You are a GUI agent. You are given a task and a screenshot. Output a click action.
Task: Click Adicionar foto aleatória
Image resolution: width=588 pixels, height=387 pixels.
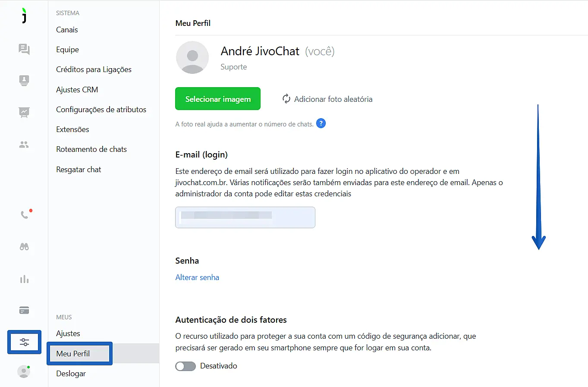pyautogui.click(x=327, y=99)
